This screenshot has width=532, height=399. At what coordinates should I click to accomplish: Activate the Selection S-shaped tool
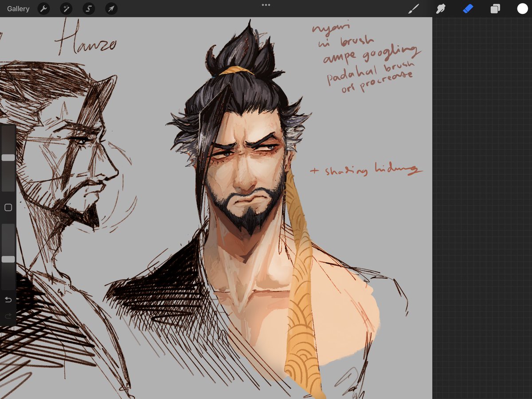pos(89,8)
